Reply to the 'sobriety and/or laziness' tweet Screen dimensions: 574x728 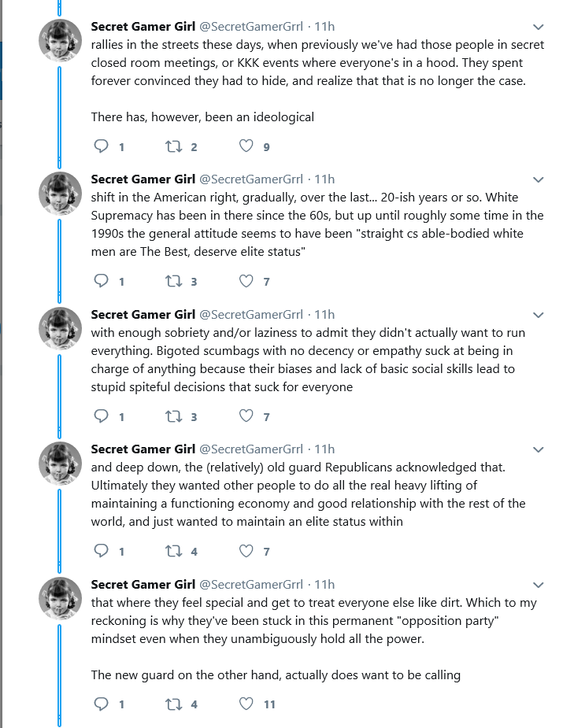[102, 416]
